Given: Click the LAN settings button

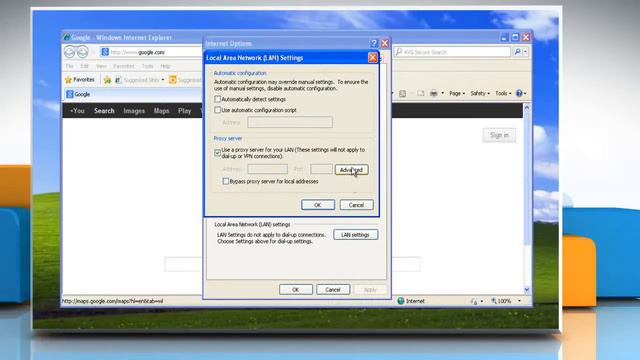Looking at the screenshot, I should tap(356, 235).
